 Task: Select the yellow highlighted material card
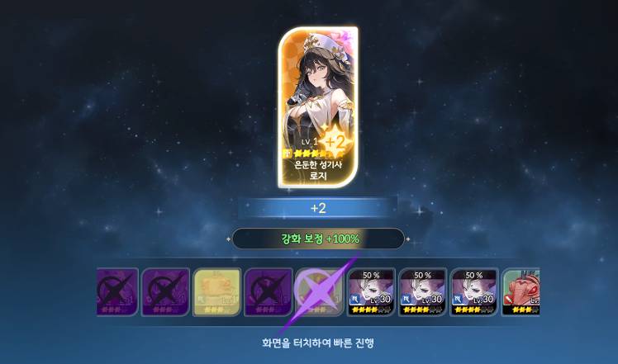pos(217,292)
